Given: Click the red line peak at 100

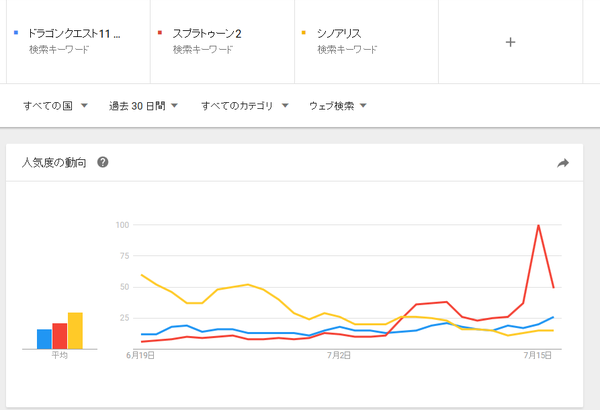Looking at the screenshot, I should pyautogui.click(x=538, y=225).
